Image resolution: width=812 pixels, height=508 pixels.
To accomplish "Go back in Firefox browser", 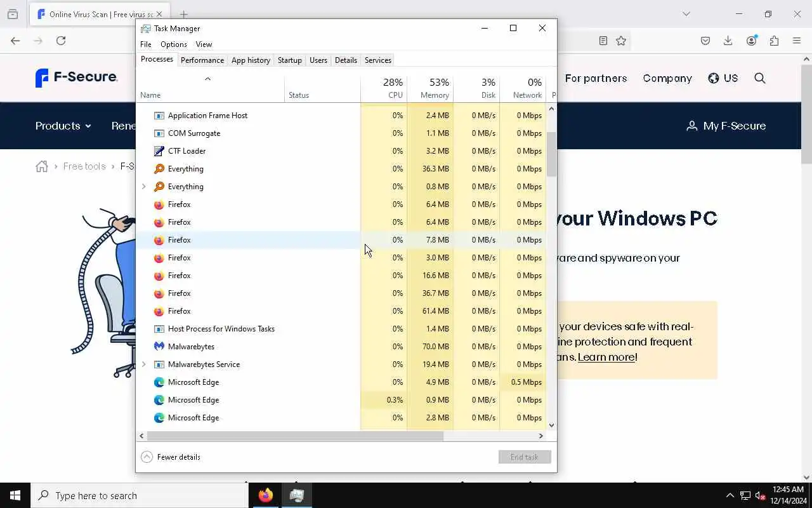I will [x=15, y=41].
